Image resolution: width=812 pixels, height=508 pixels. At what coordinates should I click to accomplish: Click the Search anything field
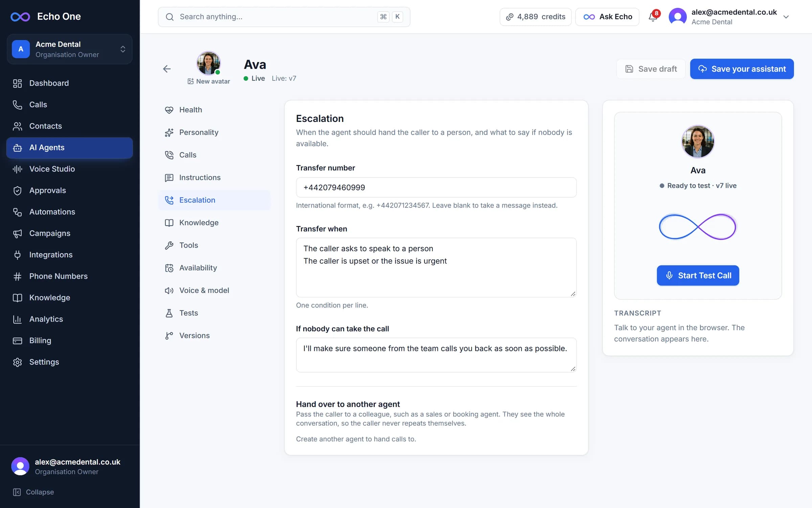click(284, 17)
